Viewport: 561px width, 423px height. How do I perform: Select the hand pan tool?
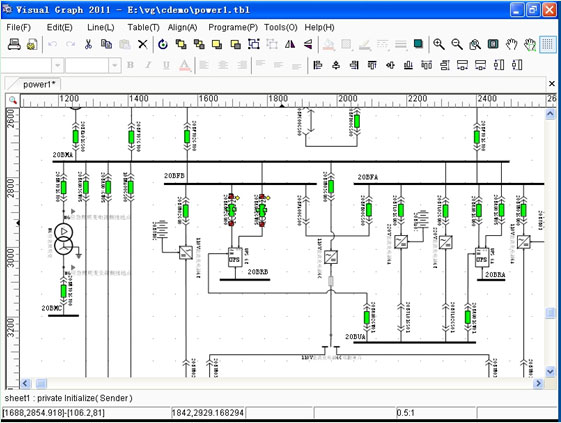[512, 44]
